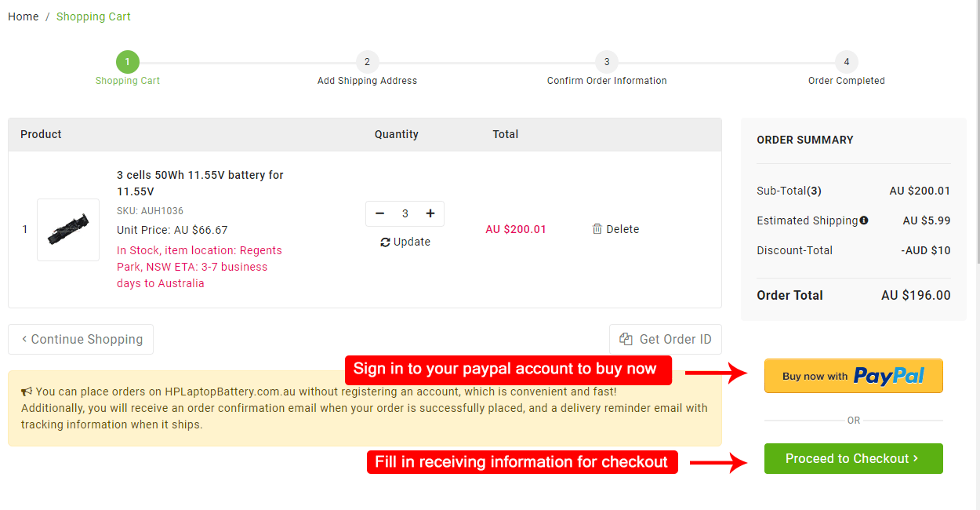The height and width of the screenshot is (510, 980).
Task: Open the battery product thumbnail
Action: point(68,229)
